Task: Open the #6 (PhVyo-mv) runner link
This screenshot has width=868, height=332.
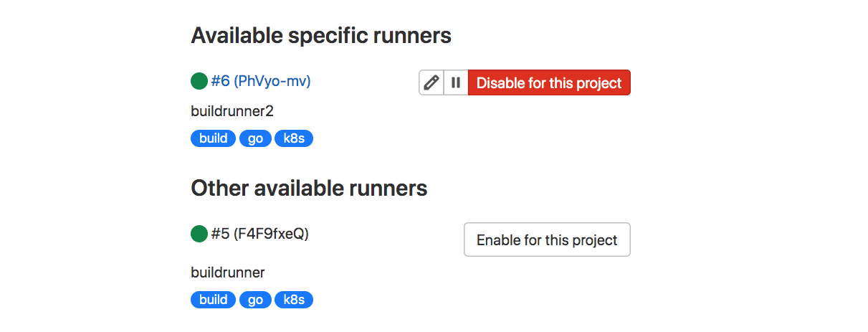Action: pos(261,82)
